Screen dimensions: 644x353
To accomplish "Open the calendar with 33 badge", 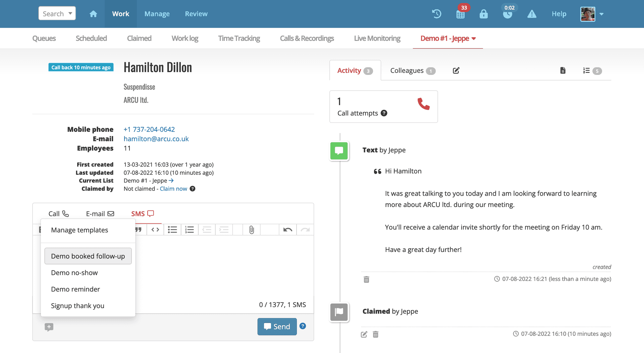I will coord(461,14).
